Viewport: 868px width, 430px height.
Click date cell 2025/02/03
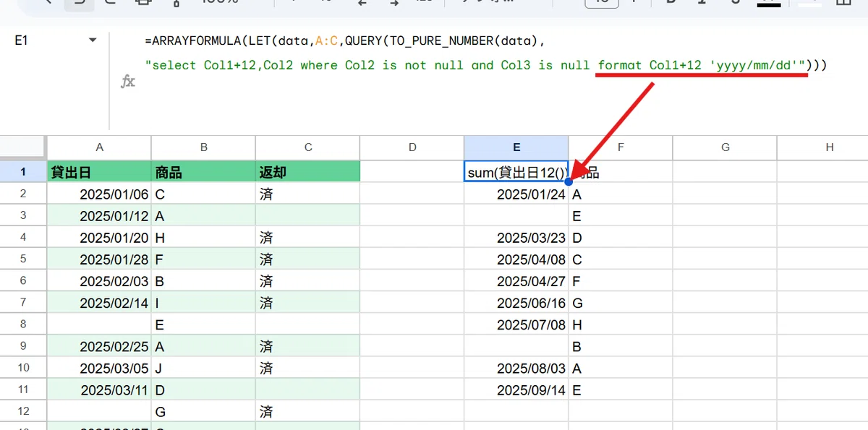click(x=99, y=280)
